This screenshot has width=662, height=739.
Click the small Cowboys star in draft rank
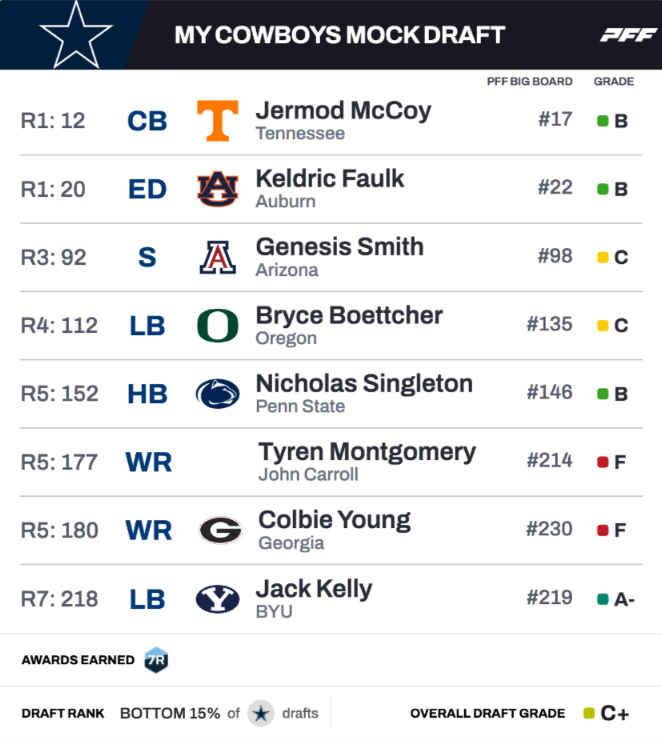click(x=261, y=713)
